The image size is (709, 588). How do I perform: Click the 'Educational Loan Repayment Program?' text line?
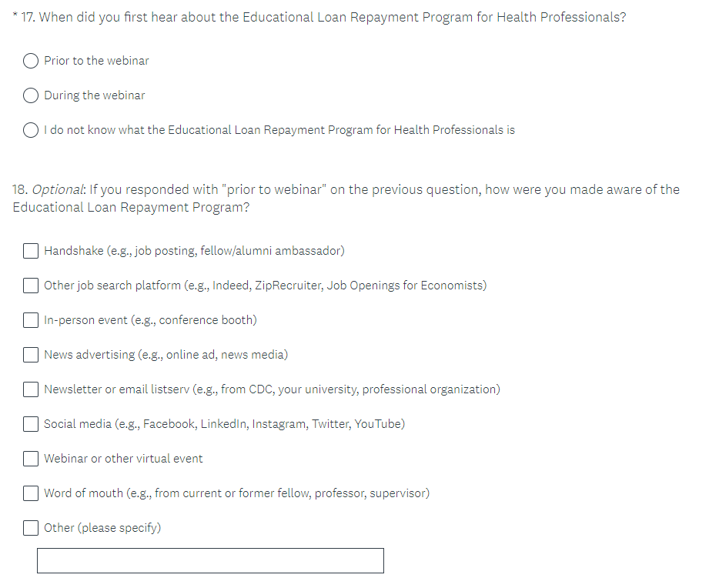[x=131, y=208]
